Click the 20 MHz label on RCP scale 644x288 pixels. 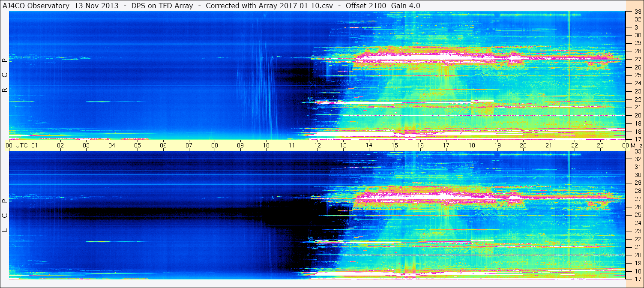tap(637, 115)
